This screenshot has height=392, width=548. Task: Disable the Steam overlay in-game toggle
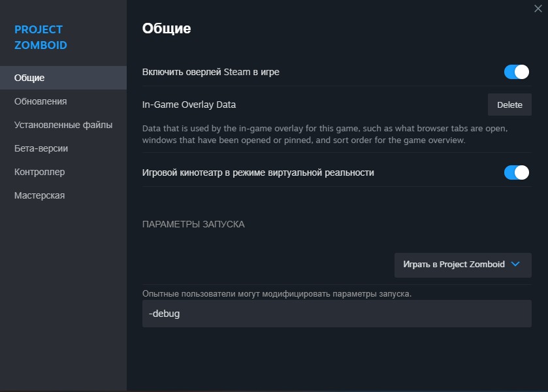pyautogui.click(x=516, y=72)
